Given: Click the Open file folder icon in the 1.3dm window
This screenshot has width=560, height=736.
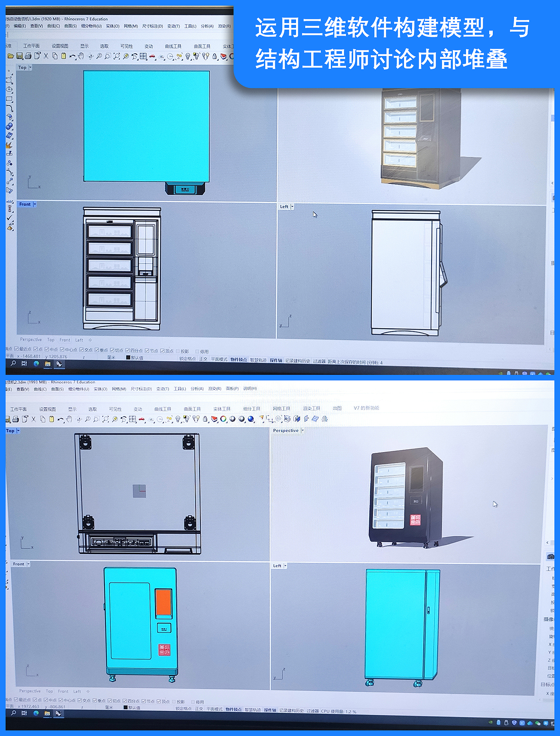Looking at the screenshot, I should (x=11, y=56).
